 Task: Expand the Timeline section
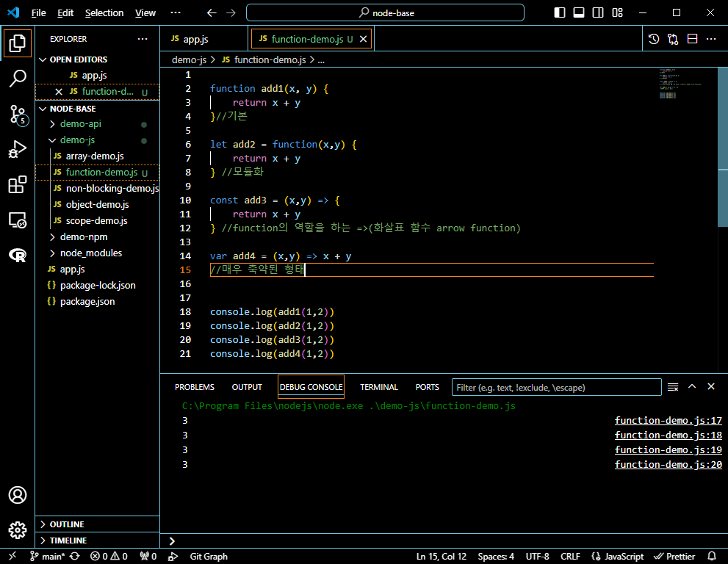97,540
